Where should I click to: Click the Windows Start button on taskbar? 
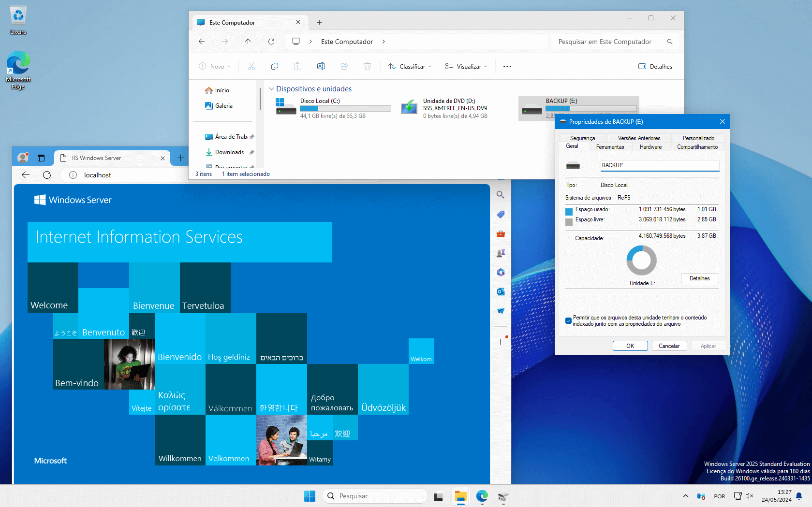[310, 496]
